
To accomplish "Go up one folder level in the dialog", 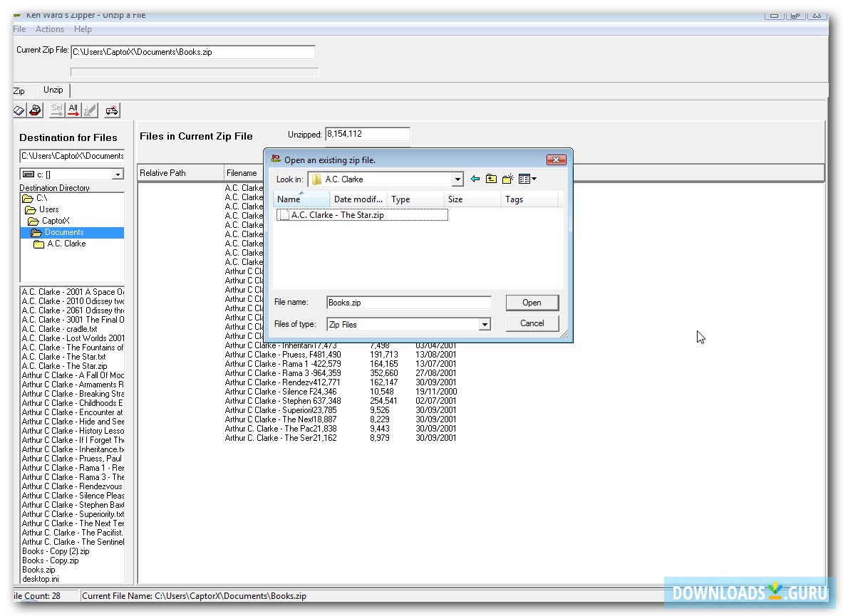I will coord(491,179).
